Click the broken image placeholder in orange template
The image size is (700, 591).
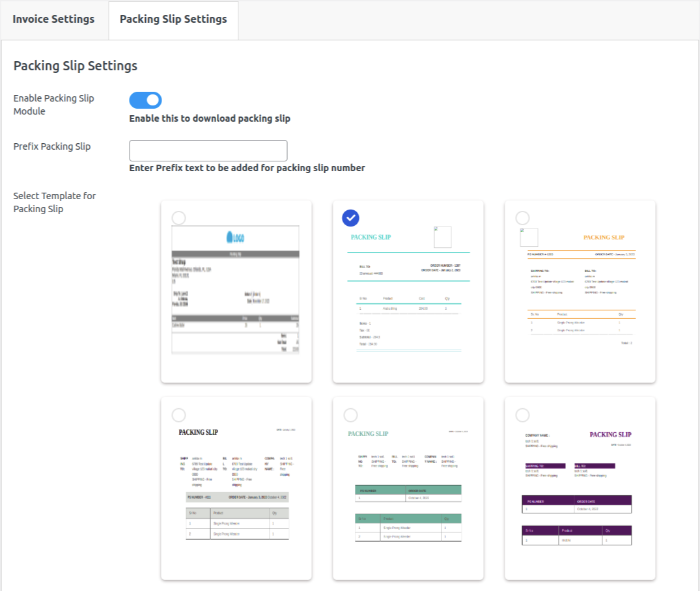click(529, 238)
